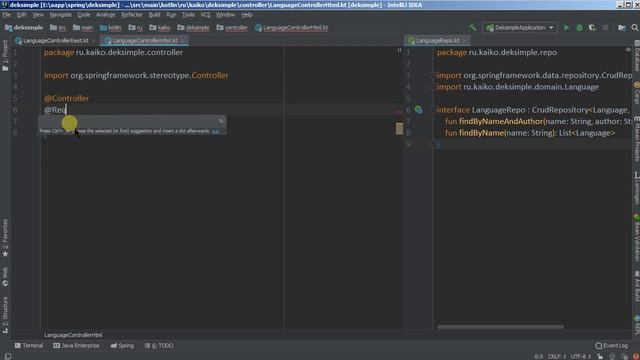Open the Structure side tool window
The height and width of the screenshot is (360, 640).
click(5, 315)
